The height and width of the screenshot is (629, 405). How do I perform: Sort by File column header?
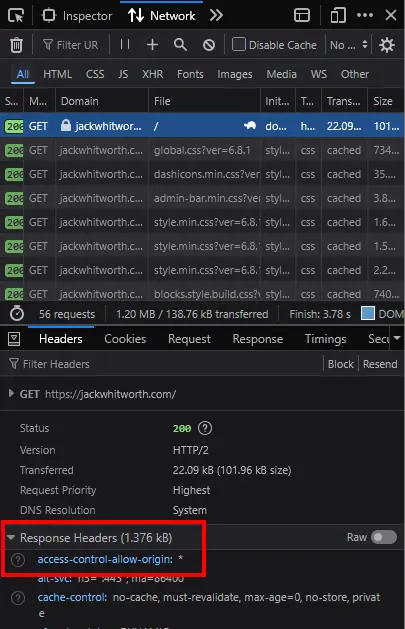(x=205, y=101)
